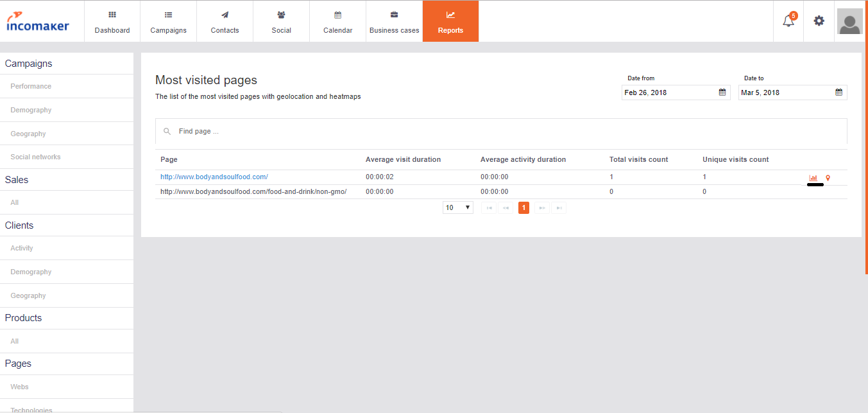Open the Date to calendar icon
This screenshot has height=413, width=868.
click(x=838, y=92)
